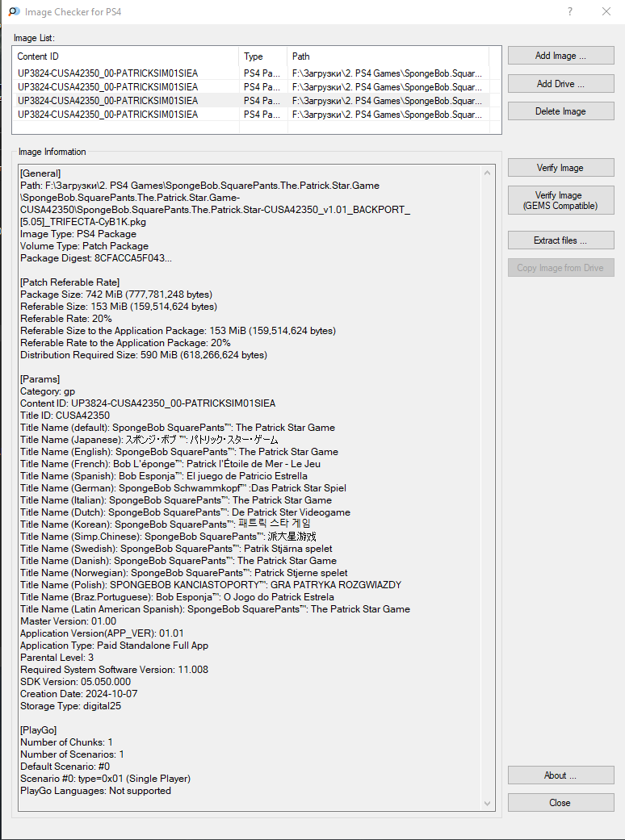This screenshot has height=840, width=625.
Task: Sort the list by Path column header
Action: 388,56
